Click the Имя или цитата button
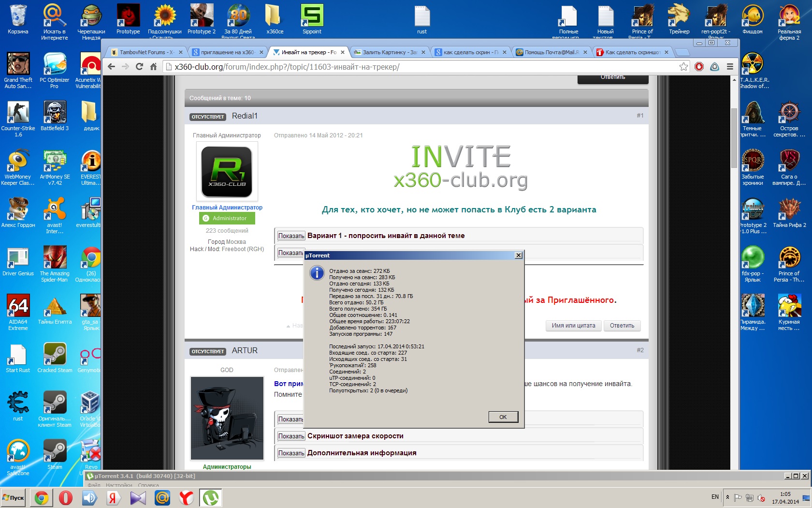This screenshot has height=508, width=812. pos(574,326)
